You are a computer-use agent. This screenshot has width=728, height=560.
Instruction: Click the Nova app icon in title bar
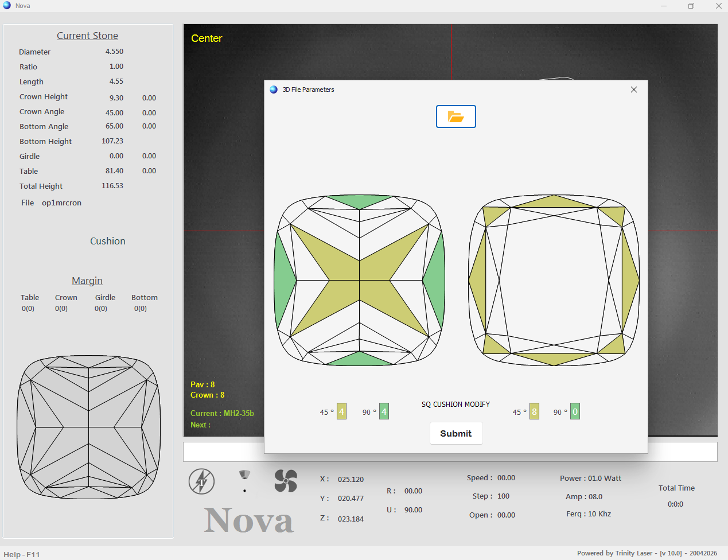click(7, 6)
